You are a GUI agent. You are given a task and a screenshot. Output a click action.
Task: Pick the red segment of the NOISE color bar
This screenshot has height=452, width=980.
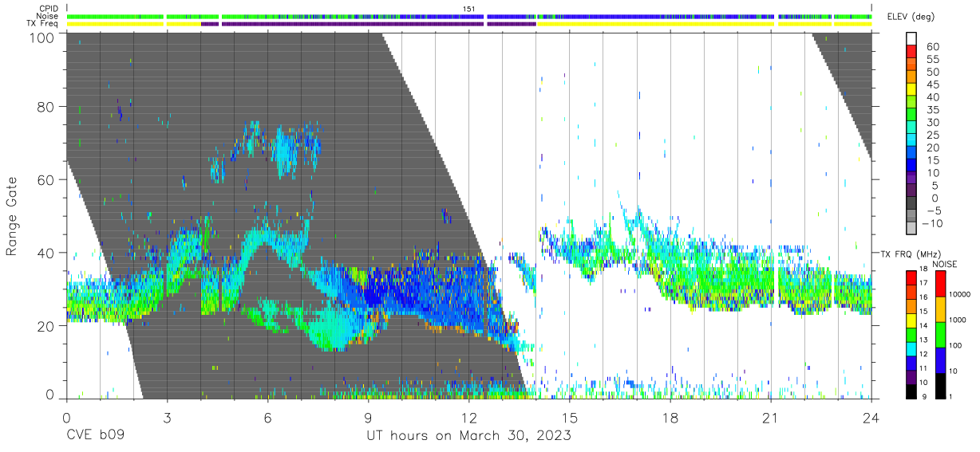click(941, 284)
